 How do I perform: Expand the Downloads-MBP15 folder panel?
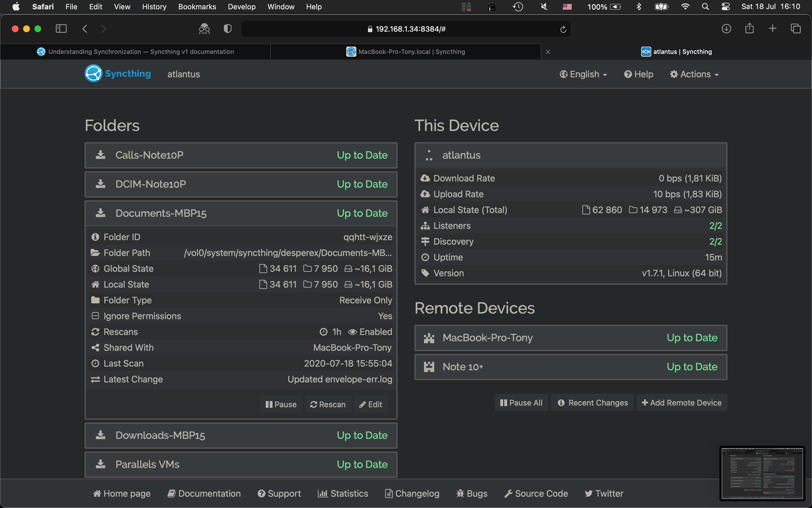pos(241,435)
